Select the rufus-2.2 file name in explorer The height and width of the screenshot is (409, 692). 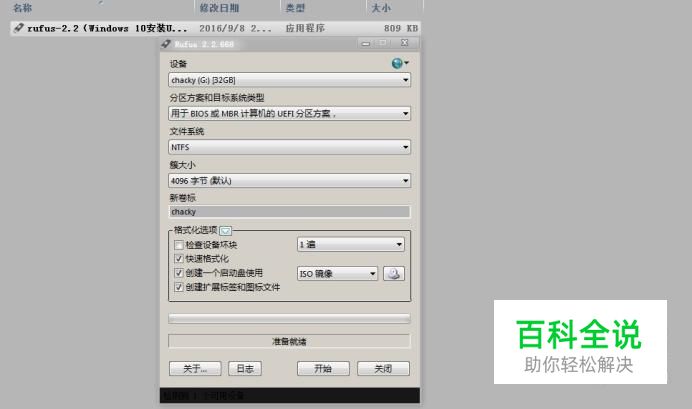click(107, 28)
